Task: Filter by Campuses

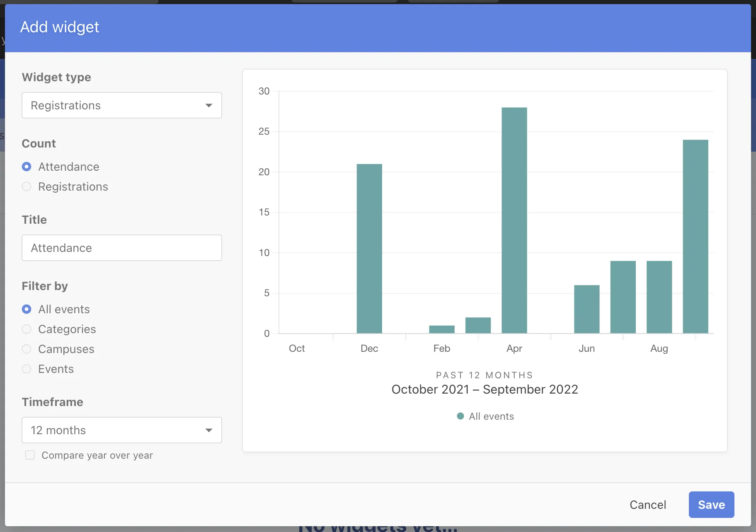Action: point(27,349)
